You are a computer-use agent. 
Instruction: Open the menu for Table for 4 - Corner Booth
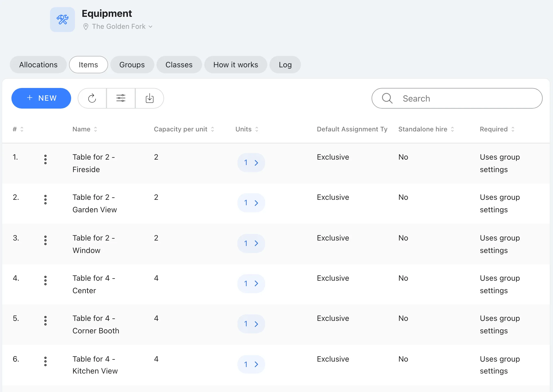click(x=45, y=321)
